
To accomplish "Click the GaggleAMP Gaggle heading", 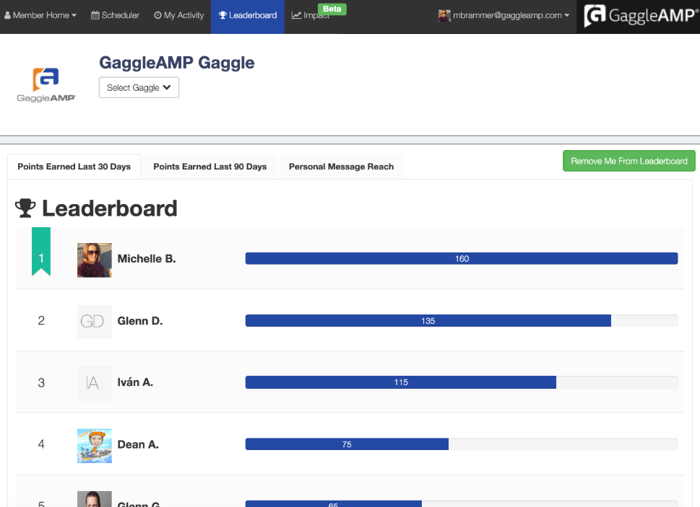I will click(x=177, y=62).
